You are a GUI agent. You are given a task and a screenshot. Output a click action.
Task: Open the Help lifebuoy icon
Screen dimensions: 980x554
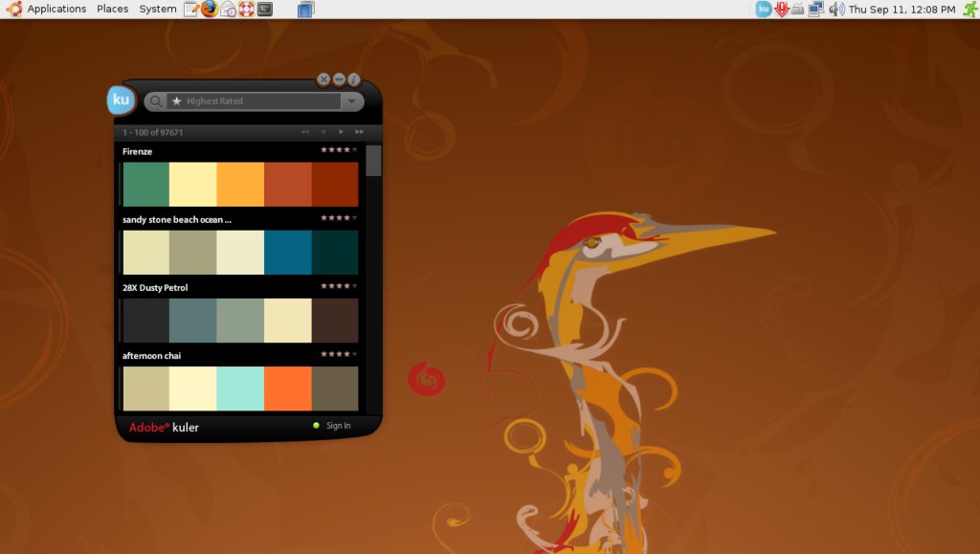247,10
